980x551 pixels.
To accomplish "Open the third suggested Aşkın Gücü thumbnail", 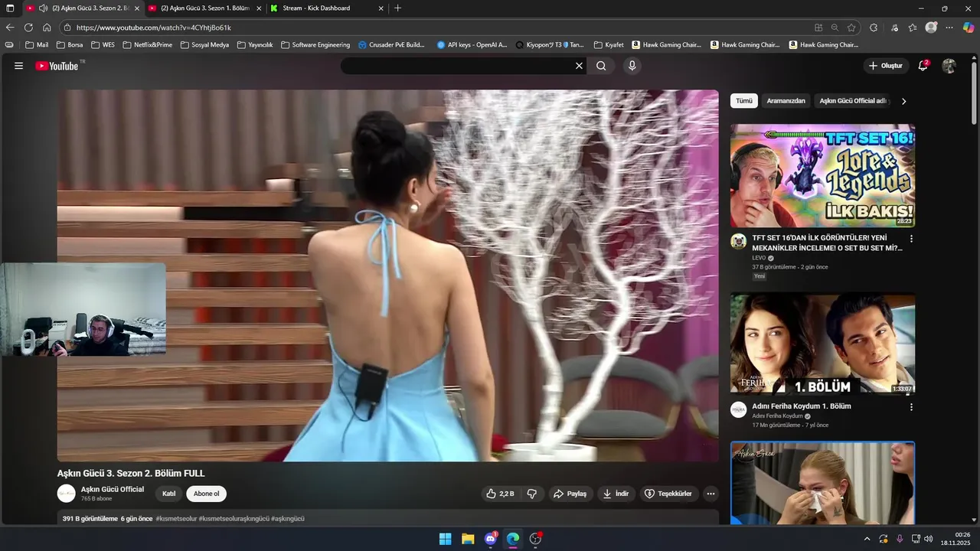I will click(822, 483).
